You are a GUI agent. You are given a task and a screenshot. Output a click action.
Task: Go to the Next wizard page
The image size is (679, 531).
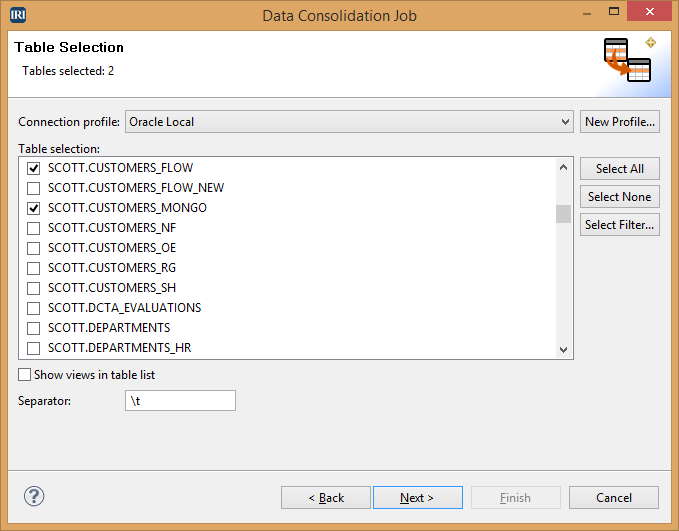pos(418,498)
